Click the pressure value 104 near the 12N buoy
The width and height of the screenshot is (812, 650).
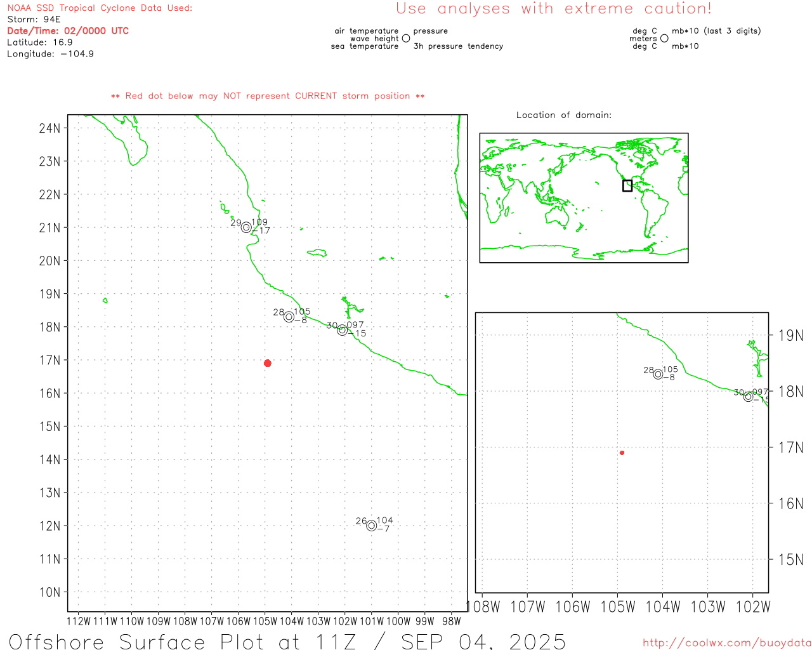(385, 521)
